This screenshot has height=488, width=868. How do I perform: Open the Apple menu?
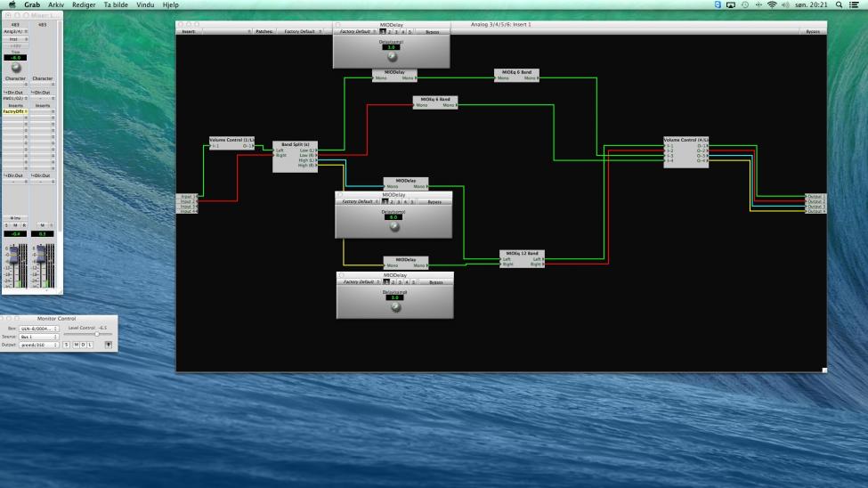[x=12, y=5]
